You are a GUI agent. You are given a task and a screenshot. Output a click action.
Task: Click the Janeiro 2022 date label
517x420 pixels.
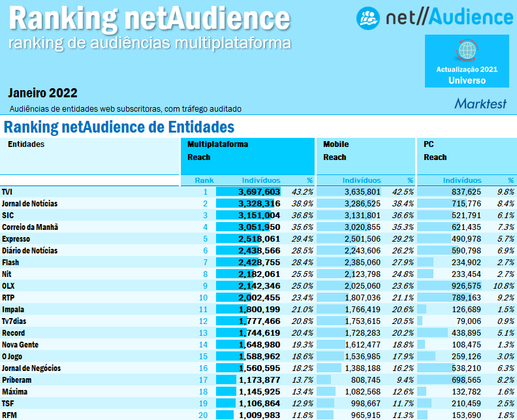(43, 93)
